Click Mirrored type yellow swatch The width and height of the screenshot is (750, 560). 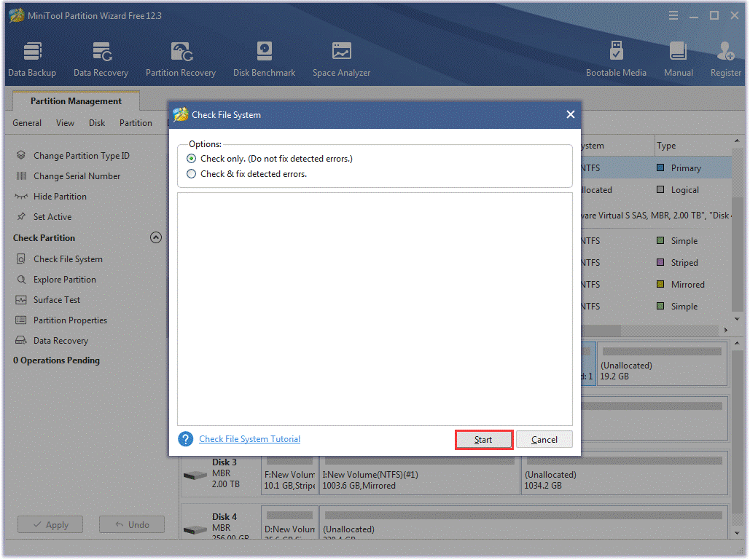tap(660, 284)
